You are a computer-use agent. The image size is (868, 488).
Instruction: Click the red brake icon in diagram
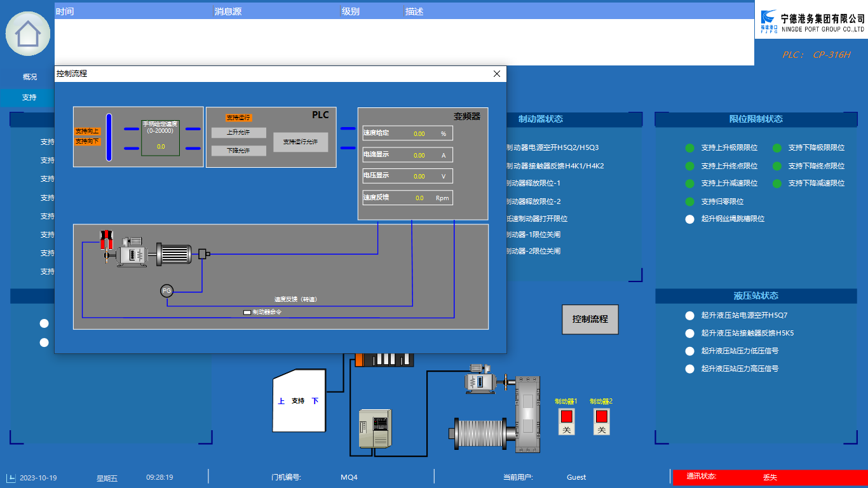tap(106, 241)
